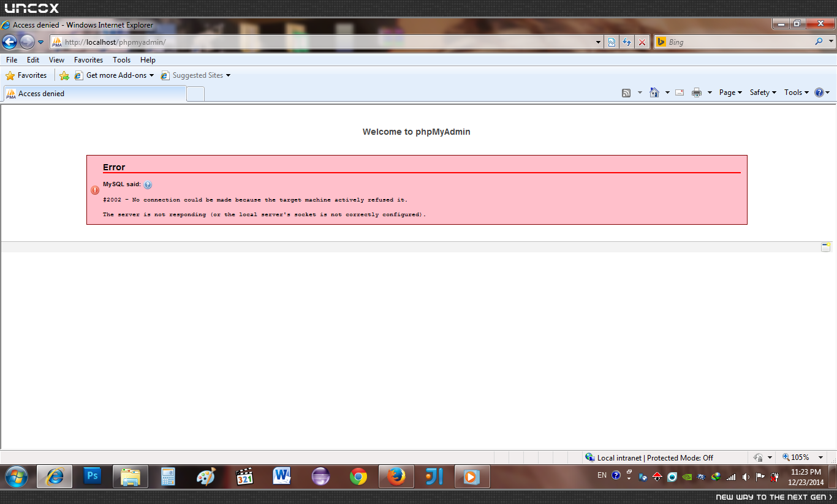Click the address bar showing localhost/phpmyadmin
The width and height of the screenshot is (837, 504).
click(322, 42)
